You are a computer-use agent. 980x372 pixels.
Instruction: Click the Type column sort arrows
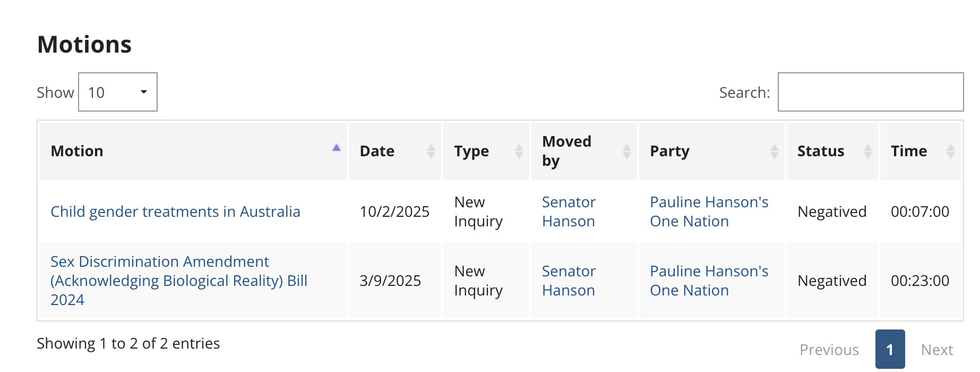coord(519,151)
